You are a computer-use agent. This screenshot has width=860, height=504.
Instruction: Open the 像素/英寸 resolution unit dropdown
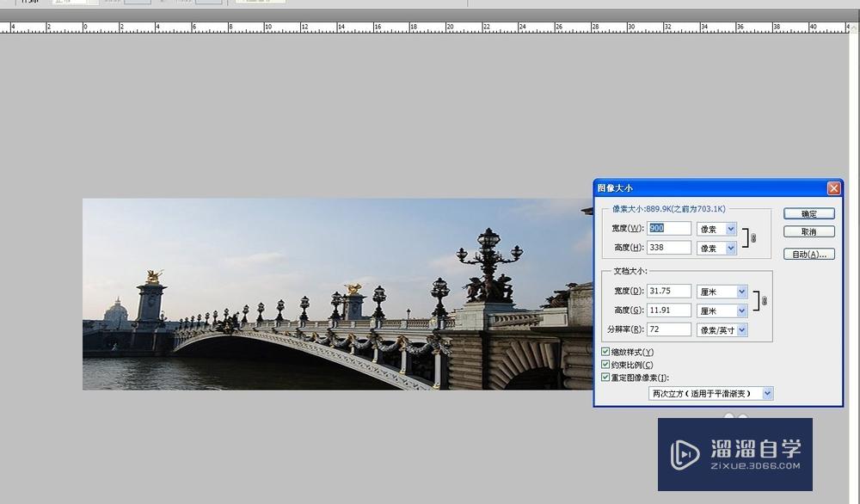(722, 330)
